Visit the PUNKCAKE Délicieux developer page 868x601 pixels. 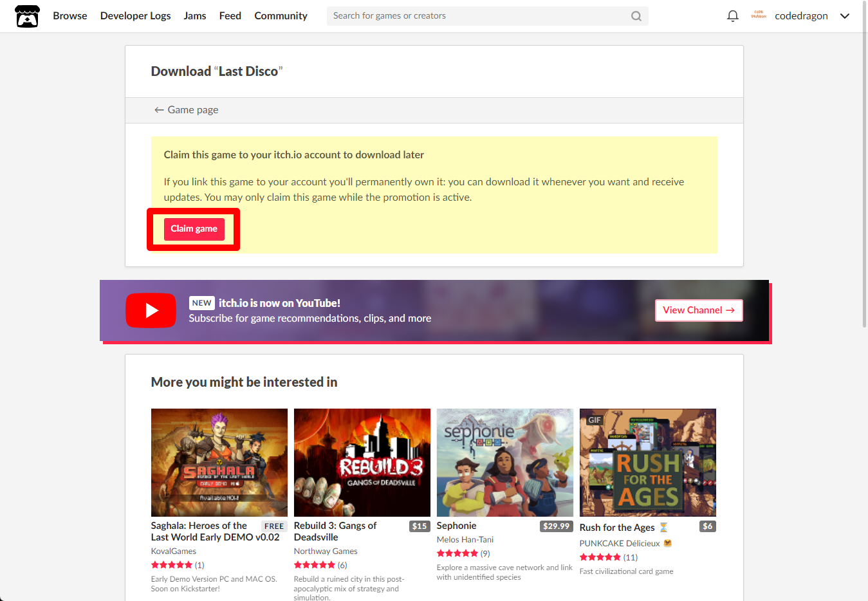620,543
